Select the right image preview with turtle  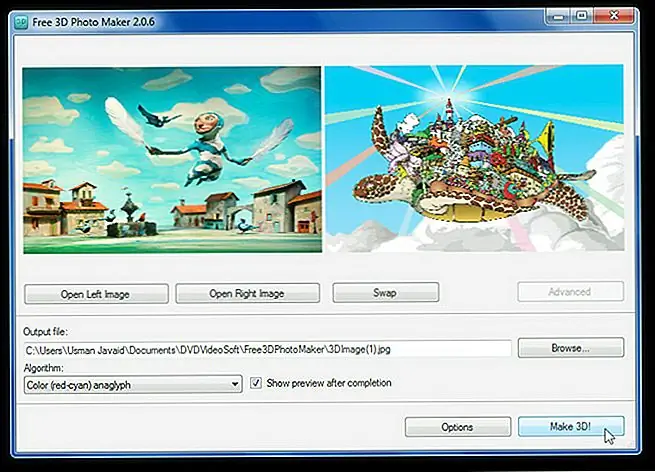pyautogui.click(x=474, y=160)
